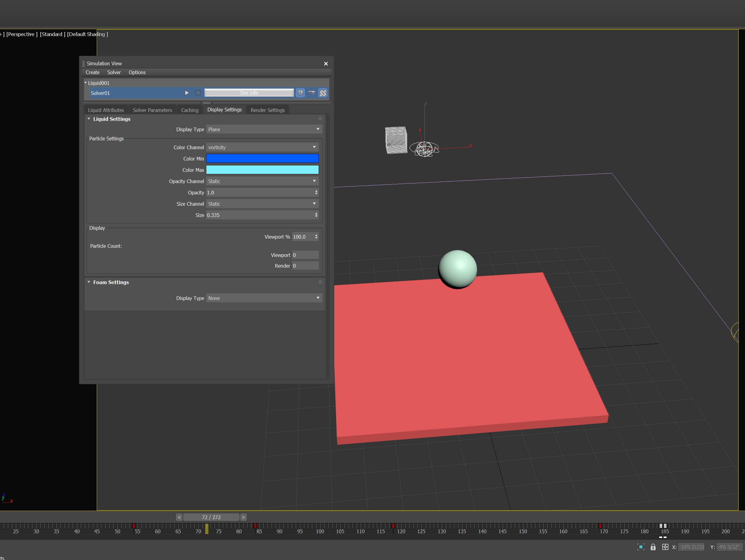
Task: Toggle absolute transform type-in mode icon
Action: (x=665, y=547)
